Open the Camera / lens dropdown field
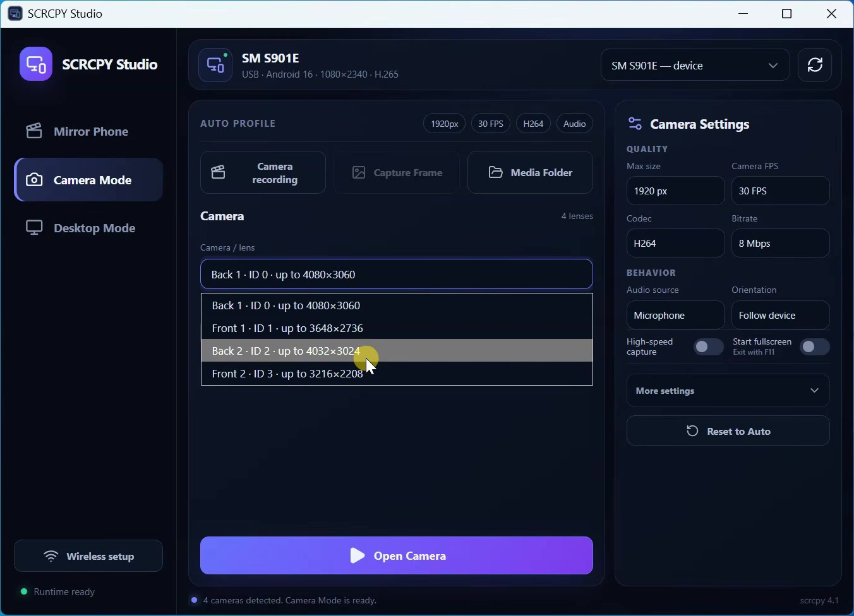 (x=397, y=274)
